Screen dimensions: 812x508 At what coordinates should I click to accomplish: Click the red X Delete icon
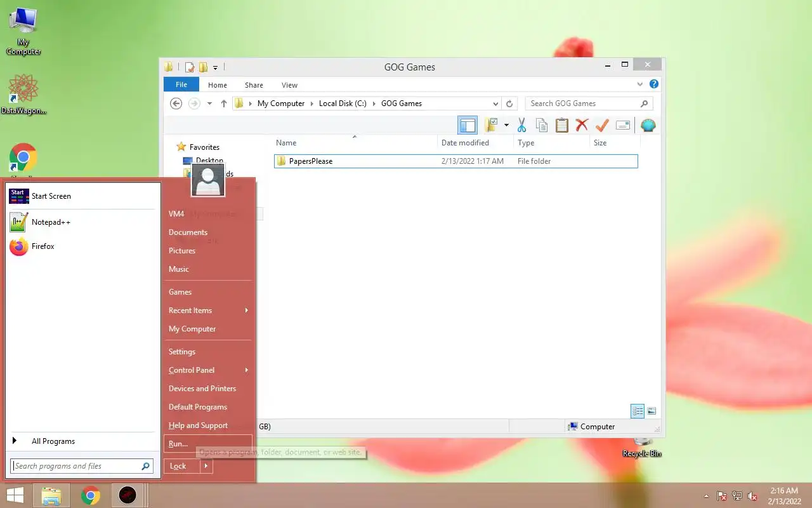[x=582, y=125]
